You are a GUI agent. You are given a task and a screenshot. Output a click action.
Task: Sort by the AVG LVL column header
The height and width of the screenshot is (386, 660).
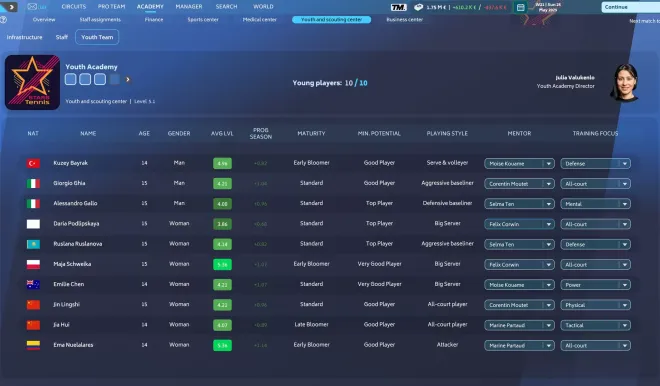click(x=222, y=133)
